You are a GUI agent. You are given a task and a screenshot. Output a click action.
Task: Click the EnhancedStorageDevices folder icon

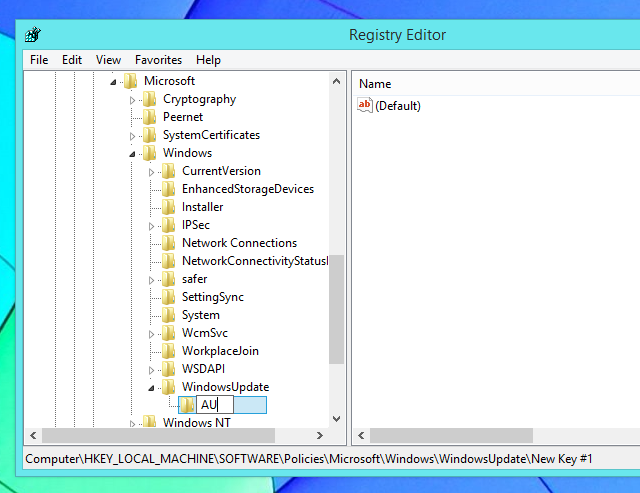pyautogui.click(x=169, y=189)
